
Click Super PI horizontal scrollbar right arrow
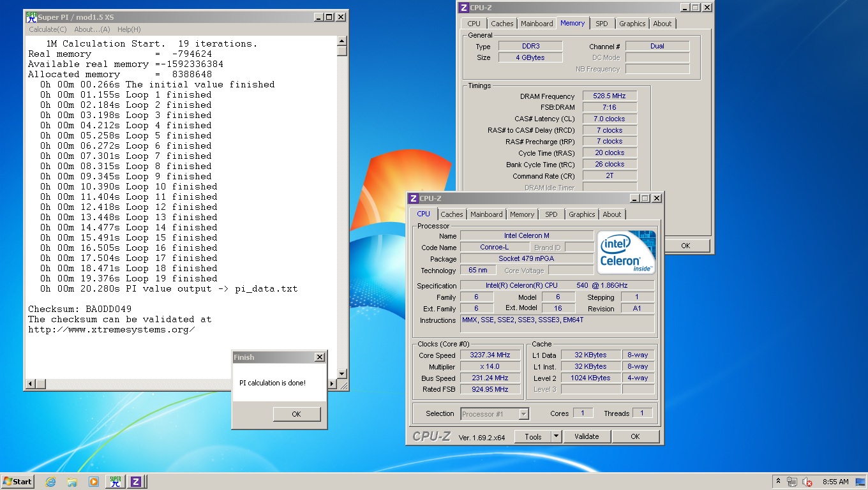[332, 383]
